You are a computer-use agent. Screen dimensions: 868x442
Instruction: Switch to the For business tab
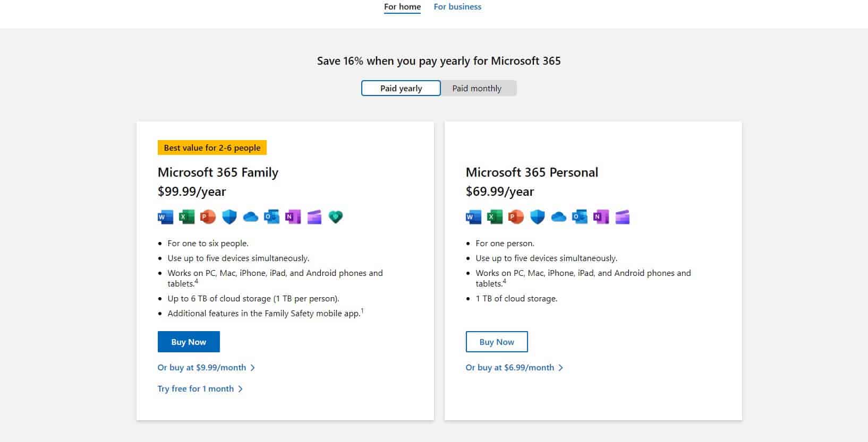point(457,6)
